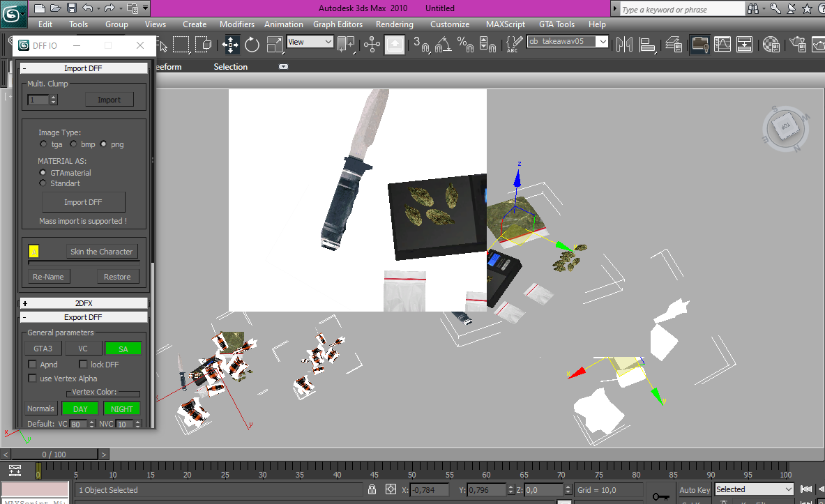825x504 pixels.
Task: Choose the Standart material option
Action: [43, 183]
